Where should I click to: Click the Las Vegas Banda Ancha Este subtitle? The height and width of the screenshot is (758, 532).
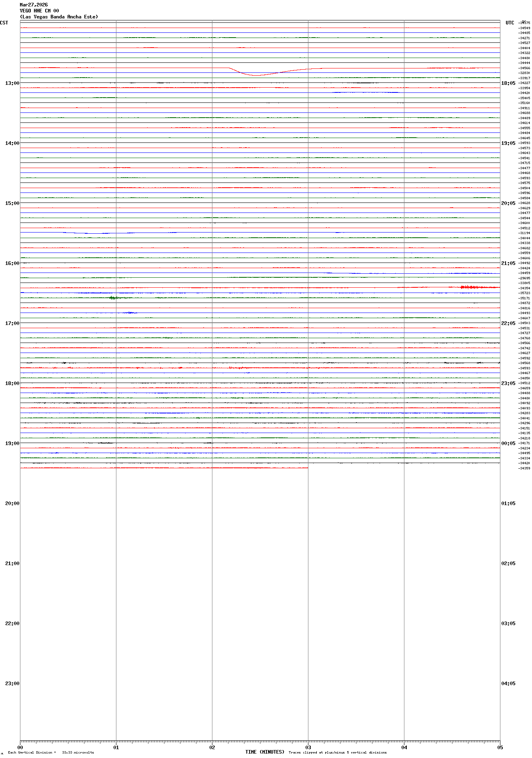click(x=59, y=17)
